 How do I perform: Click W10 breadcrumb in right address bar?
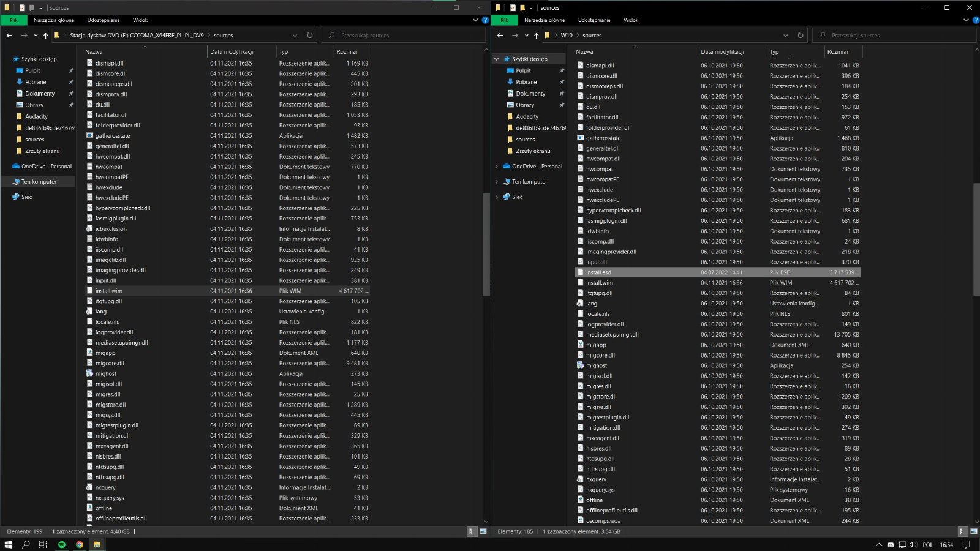[567, 36]
